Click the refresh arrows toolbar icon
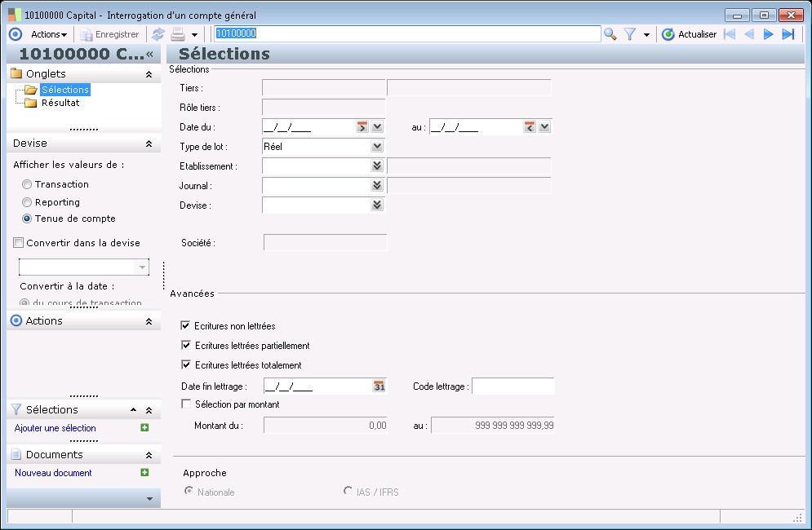This screenshot has height=530, width=812. coord(158,34)
